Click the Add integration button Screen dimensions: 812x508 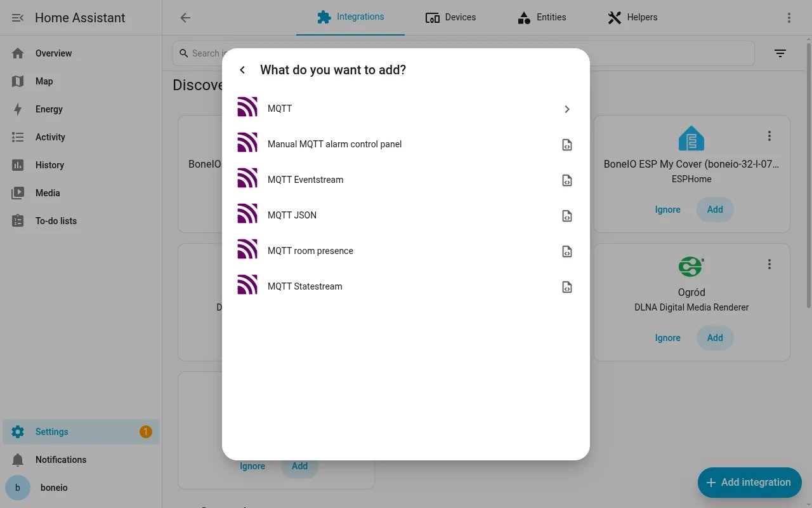pos(750,483)
